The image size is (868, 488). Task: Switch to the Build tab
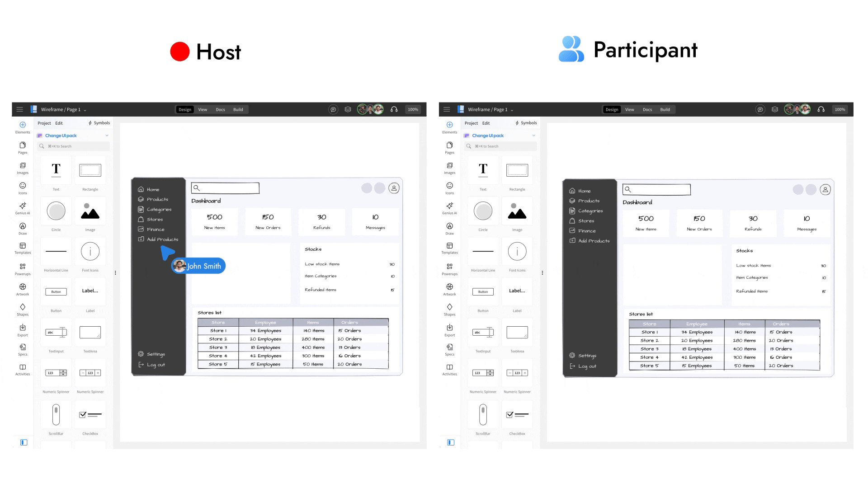coord(238,109)
